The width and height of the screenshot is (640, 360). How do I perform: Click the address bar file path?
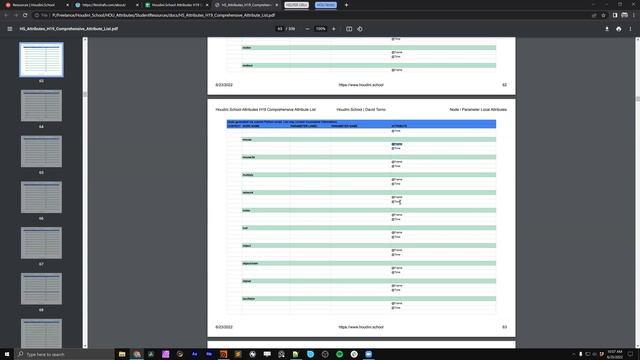163,15
